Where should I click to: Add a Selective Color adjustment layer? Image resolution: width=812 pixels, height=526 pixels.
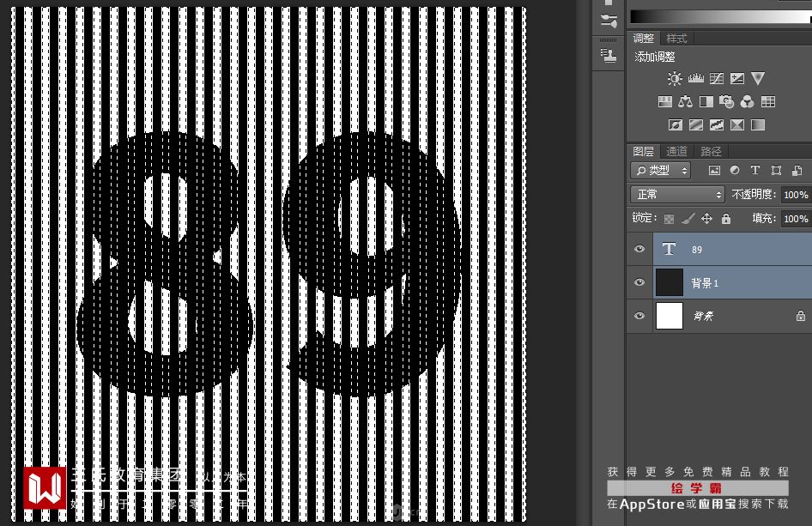coord(737,124)
